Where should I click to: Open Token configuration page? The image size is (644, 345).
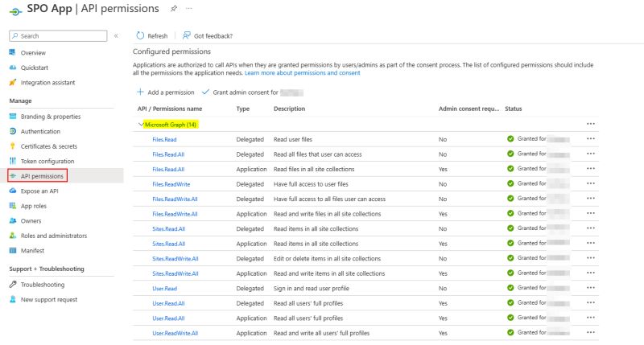point(47,161)
